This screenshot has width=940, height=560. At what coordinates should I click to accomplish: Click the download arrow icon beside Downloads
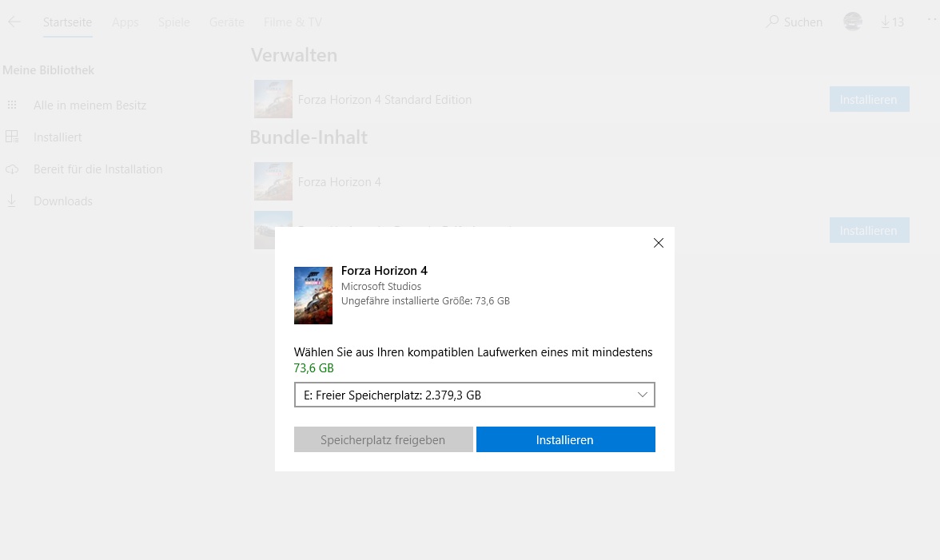pos(11,201)
